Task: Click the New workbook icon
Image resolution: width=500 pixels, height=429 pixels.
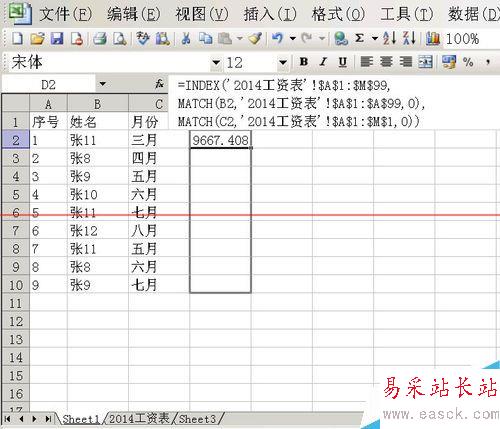Action: pyautogui.click(x=17, y=39)
